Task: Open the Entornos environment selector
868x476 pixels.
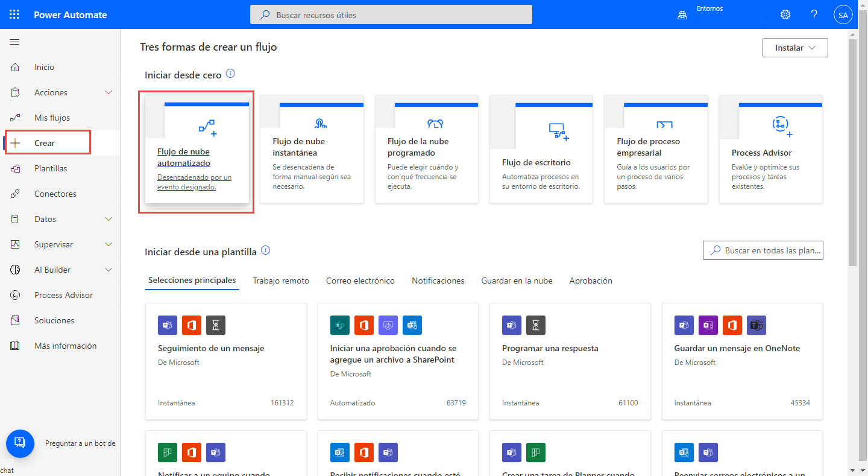Action: tap(709, 9)
